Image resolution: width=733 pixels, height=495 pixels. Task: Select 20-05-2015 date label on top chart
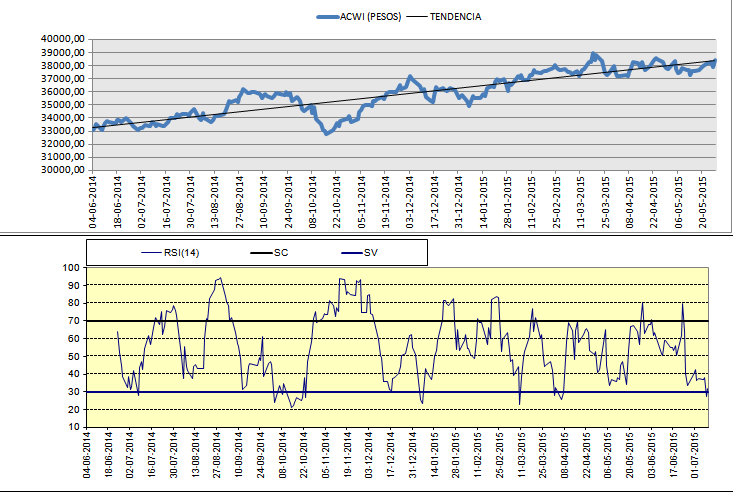(702, 202)
